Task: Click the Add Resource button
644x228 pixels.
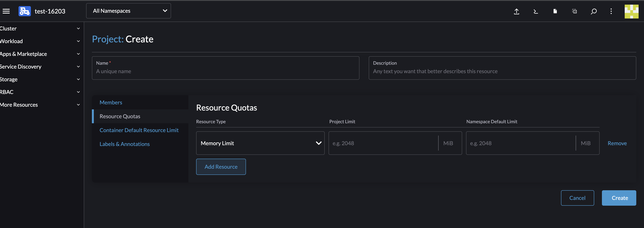Action: coord(221,167)
